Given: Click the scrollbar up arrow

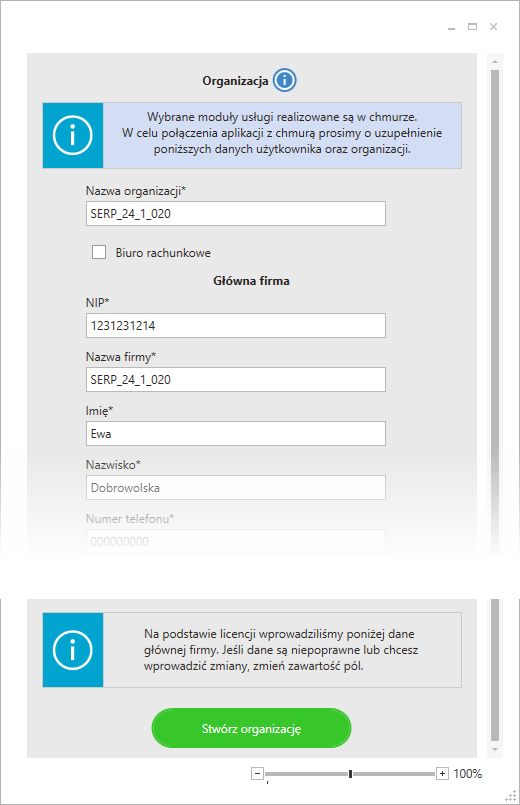Looking at the screenshot, I should [x=495, y=62].
